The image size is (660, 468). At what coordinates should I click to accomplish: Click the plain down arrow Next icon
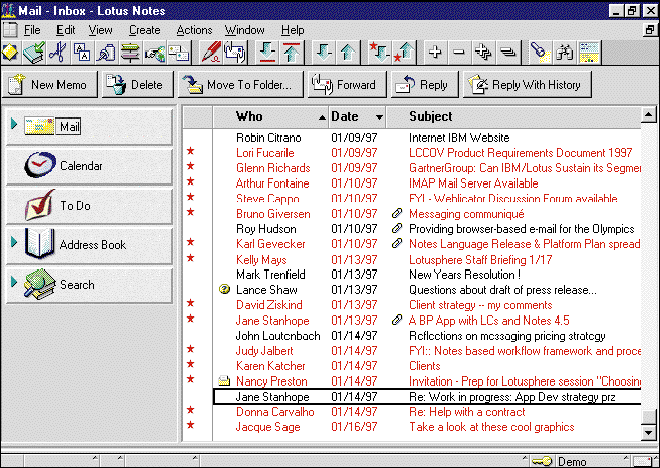(324, 53)
